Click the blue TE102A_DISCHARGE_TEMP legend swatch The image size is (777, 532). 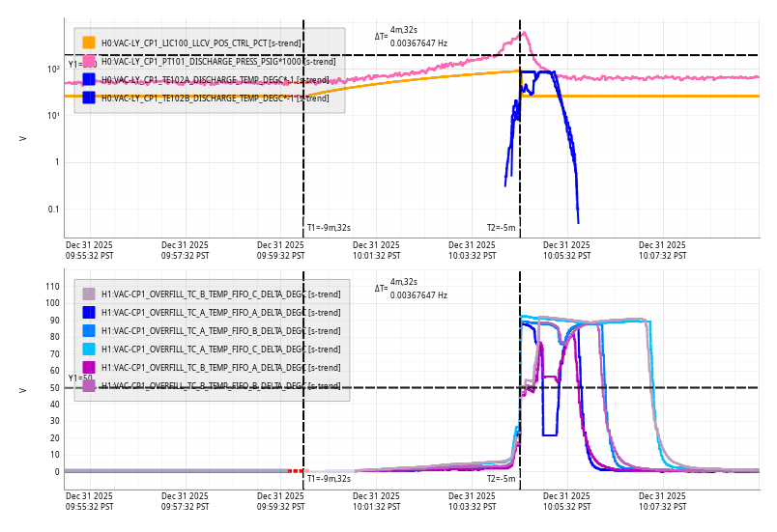(89, 79)
